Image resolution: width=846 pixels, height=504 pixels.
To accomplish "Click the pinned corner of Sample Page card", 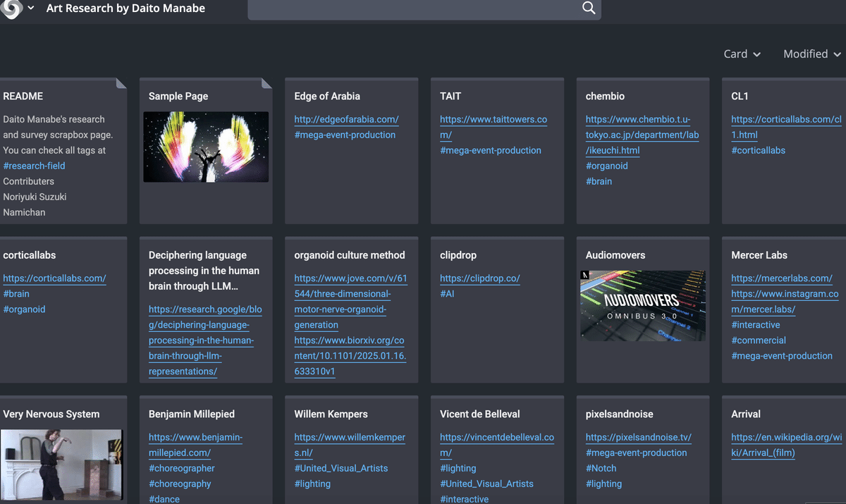I will pos(266,83).
